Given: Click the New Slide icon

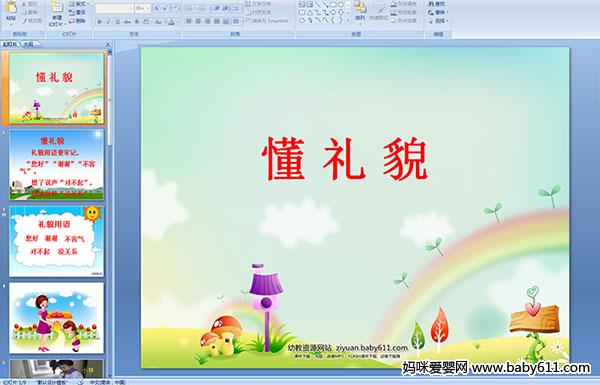Looking at the screenshot, I should tap(57, 13).
